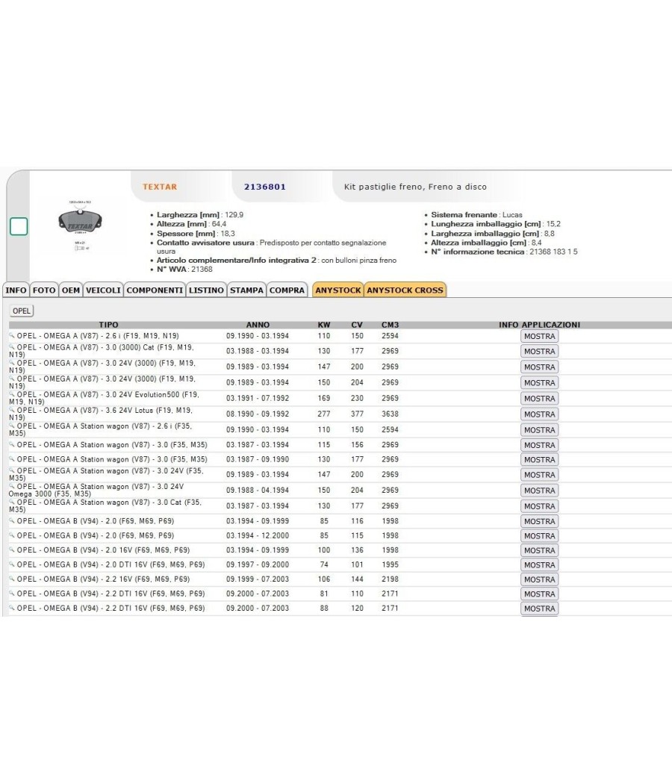Click displacement value 3638
This screenshot has width=672, height=784.
[390, 414]
